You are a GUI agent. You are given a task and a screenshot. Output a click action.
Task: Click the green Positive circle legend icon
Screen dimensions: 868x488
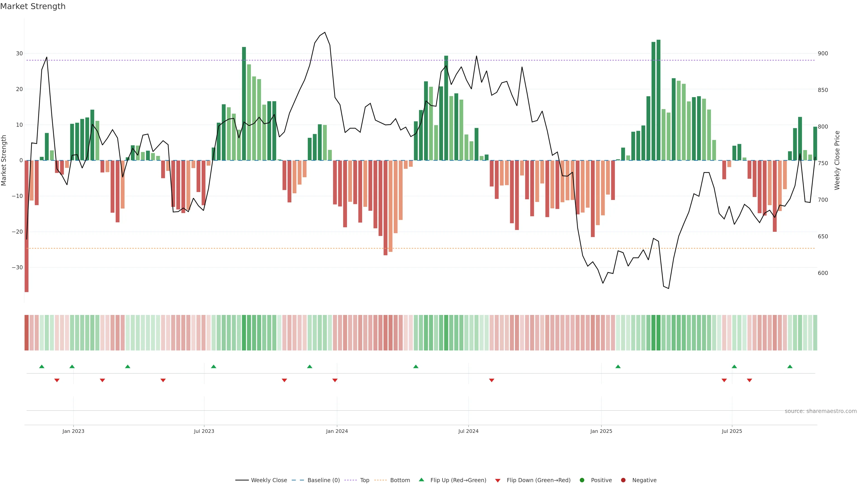point(582,480)
